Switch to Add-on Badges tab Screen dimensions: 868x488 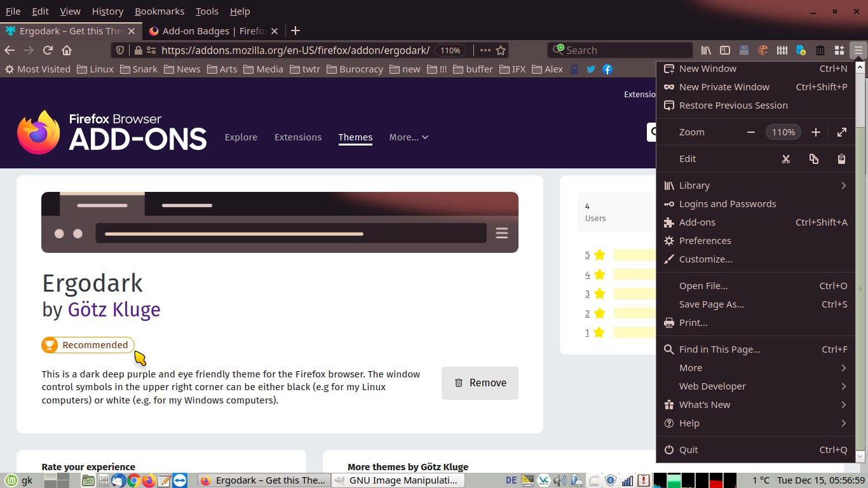pos(213,30)
